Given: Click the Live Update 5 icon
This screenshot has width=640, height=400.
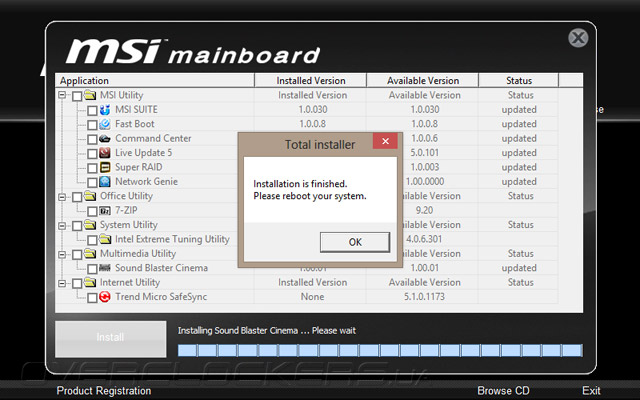Looking at the screenshot, I should click(105, 153).
